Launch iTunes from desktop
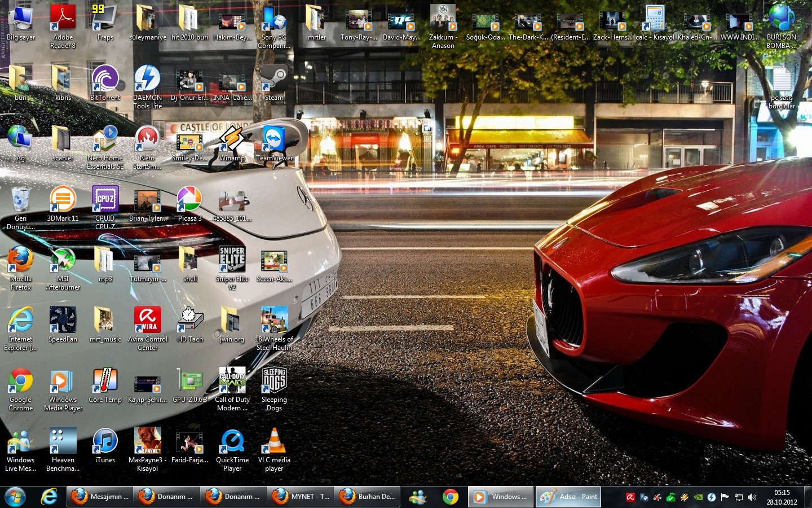The image size is (812, 508). coord(105,445)
